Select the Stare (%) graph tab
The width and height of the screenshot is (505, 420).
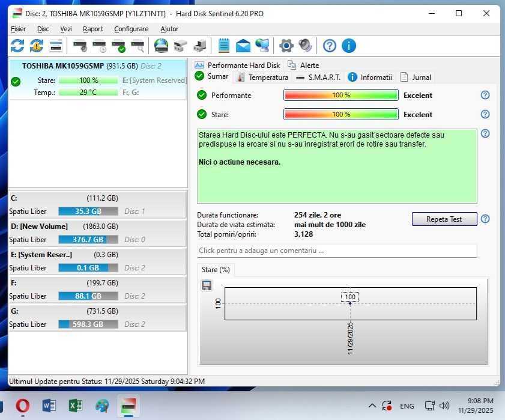point(216,270)
